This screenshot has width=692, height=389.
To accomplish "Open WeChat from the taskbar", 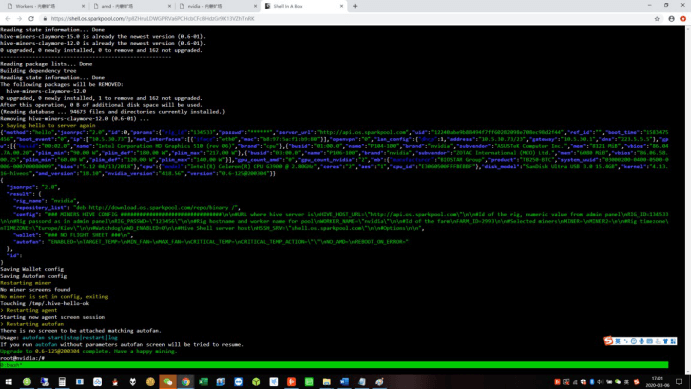I will click(x=168, y=381).
